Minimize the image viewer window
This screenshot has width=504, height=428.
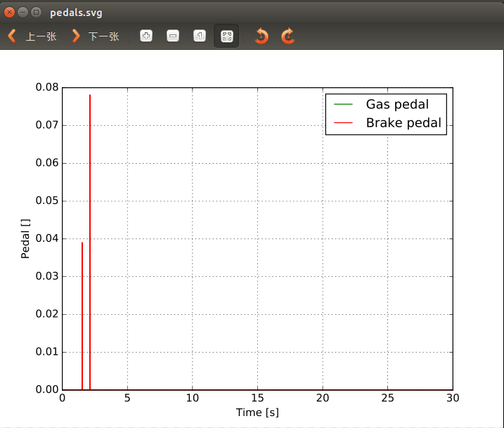coord(23,12)
